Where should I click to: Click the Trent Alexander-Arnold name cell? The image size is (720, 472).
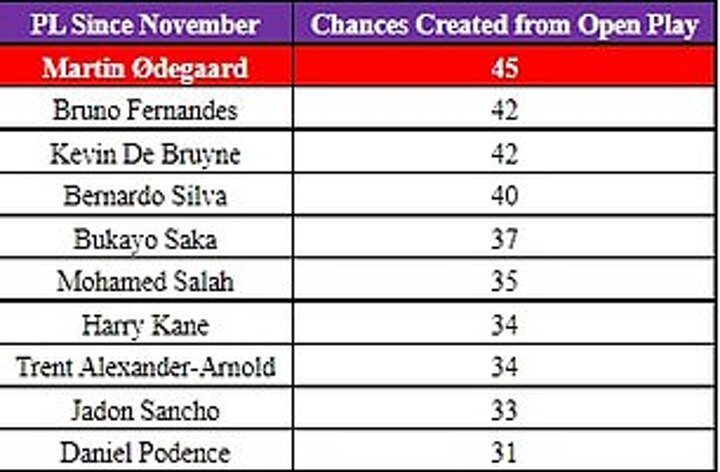pos(146,367)
